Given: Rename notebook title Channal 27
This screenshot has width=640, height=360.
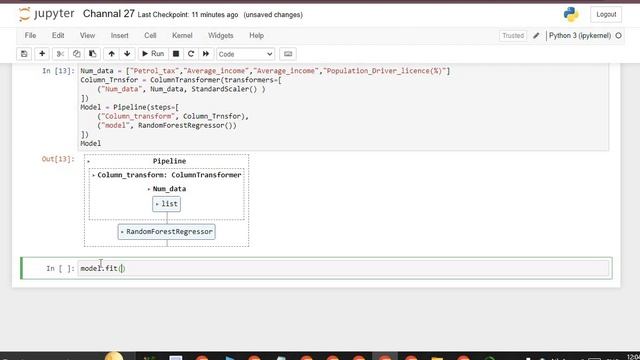Looking at the screenshot, I should pos(109,14).
